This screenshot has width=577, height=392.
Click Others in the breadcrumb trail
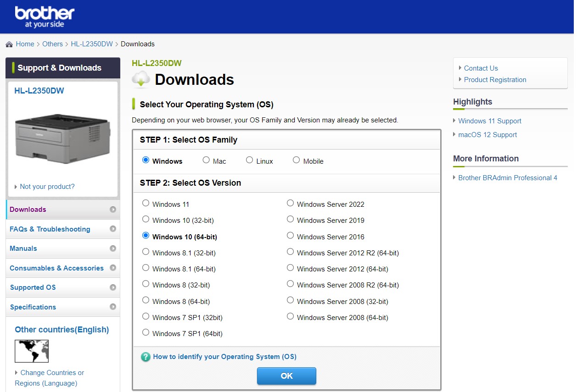pyautogui.click(x=52, y=44)
